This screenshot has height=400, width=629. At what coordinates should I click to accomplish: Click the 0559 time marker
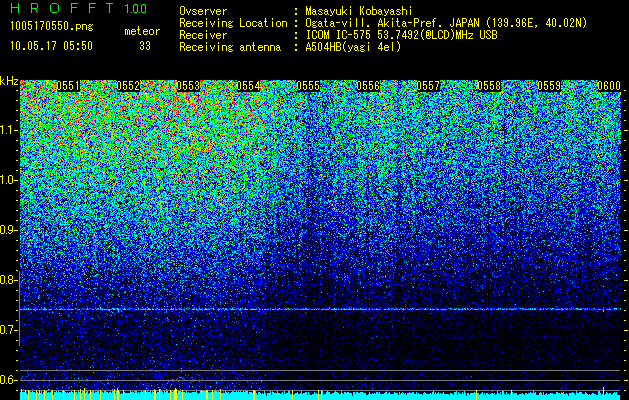549,86
